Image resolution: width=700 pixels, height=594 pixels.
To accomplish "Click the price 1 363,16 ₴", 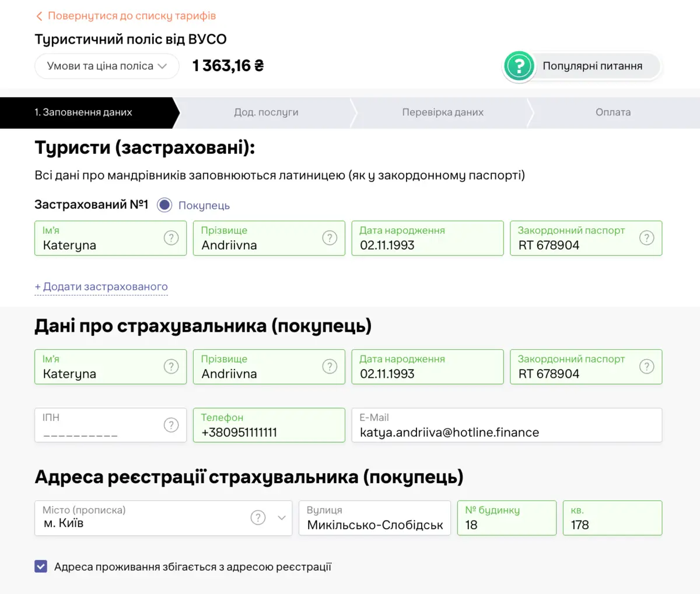I will pos(228,66).
